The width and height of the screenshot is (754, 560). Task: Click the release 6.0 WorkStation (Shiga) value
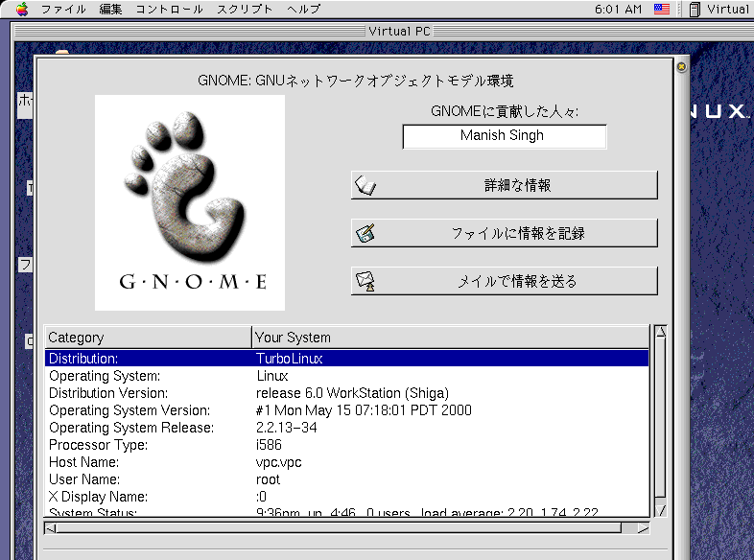tap(352, 393)
